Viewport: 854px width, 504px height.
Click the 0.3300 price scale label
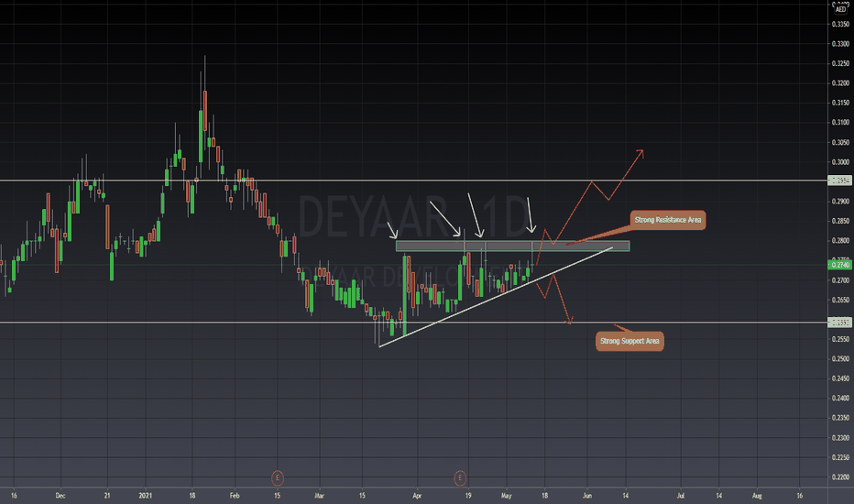click(840, 44)
